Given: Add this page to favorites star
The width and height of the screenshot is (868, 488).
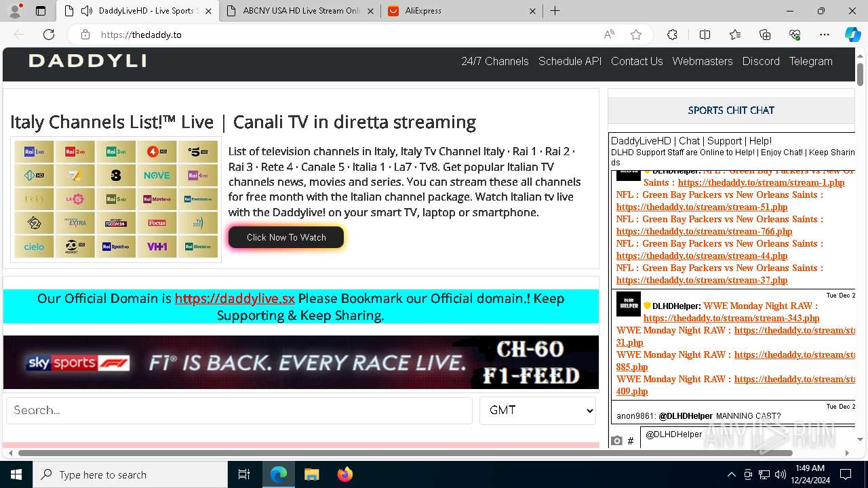Looking at the screenshot, I should [x=635, y=35].
